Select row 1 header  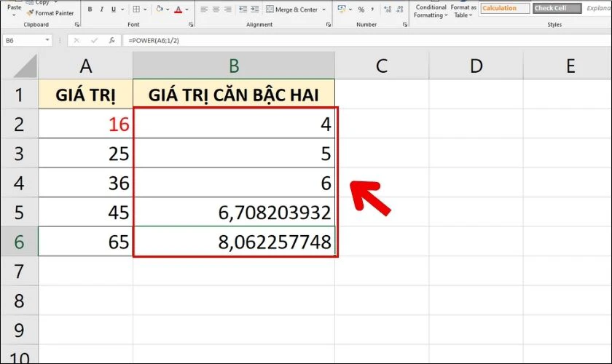[19, 95]
